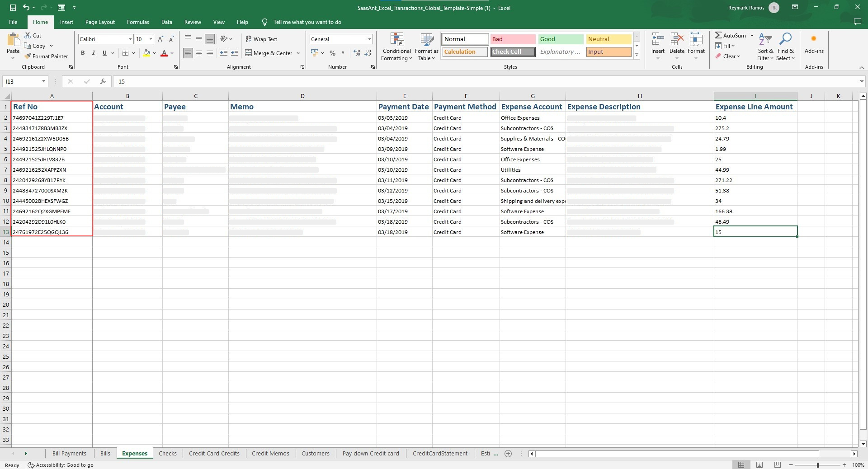Toggle Italic formatting
The image size is (868, 469).
click(94, 53)
